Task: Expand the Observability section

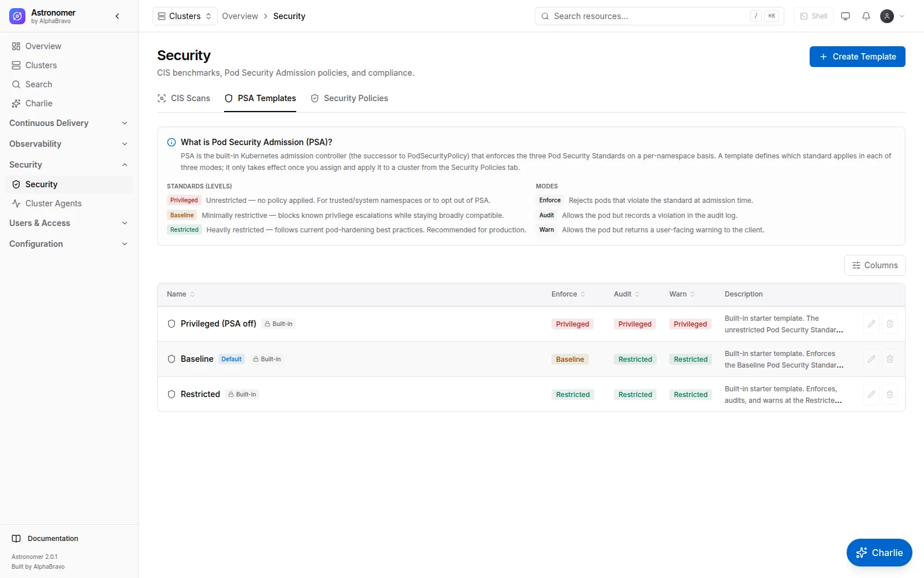Action: tap(69, 144)
